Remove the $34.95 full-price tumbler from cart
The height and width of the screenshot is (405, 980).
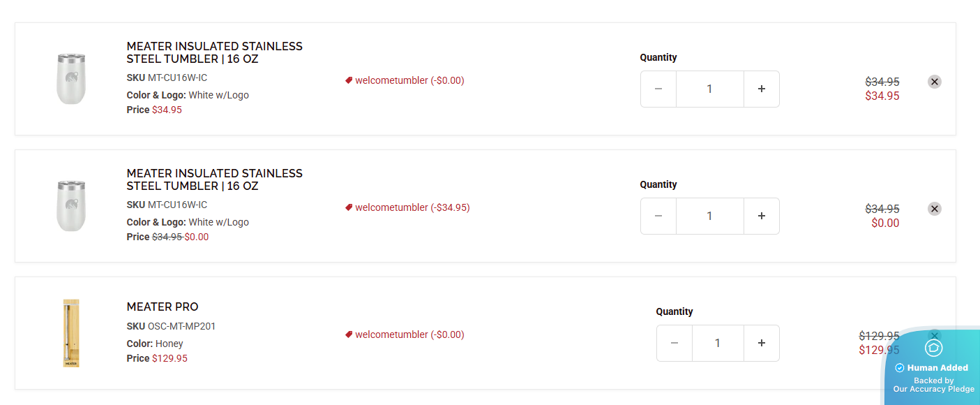935,82
